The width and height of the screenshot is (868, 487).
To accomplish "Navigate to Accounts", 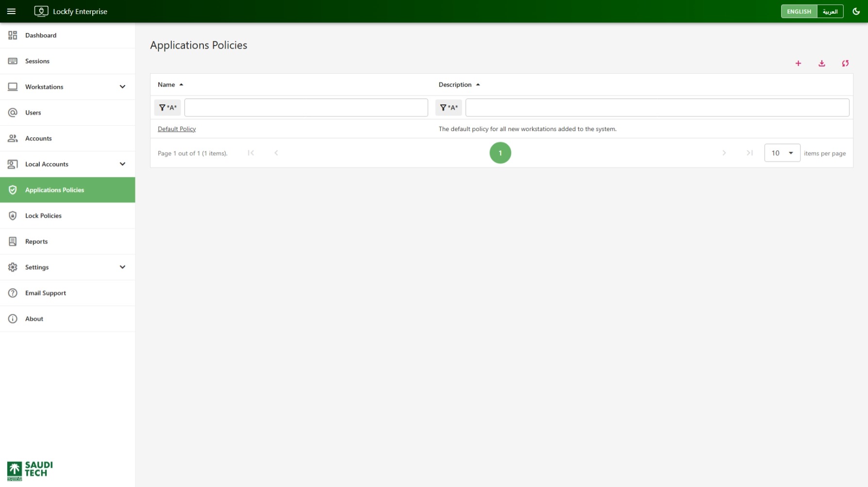I will [67, 138].
